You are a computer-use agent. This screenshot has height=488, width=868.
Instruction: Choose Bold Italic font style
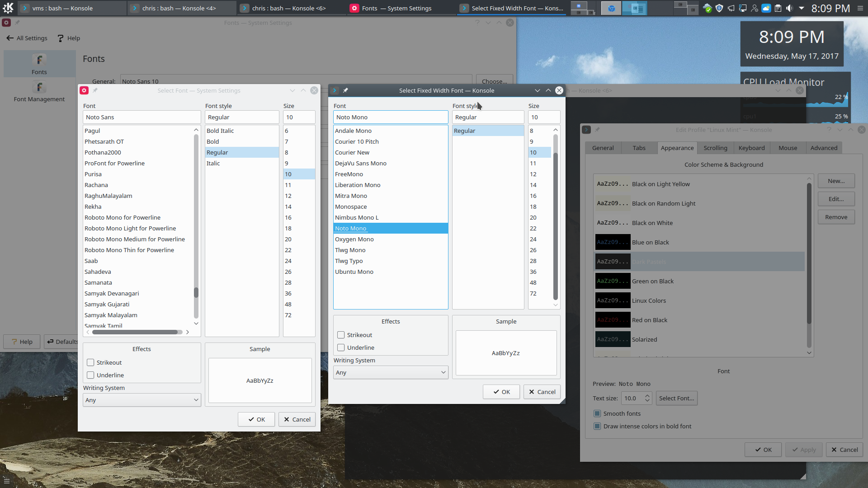[242, 131]
